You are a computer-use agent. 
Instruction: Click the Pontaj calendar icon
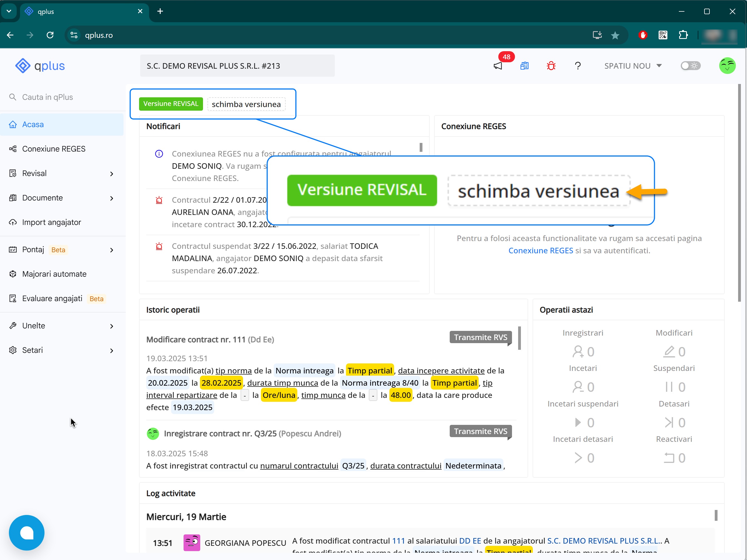tap(13, 250)
